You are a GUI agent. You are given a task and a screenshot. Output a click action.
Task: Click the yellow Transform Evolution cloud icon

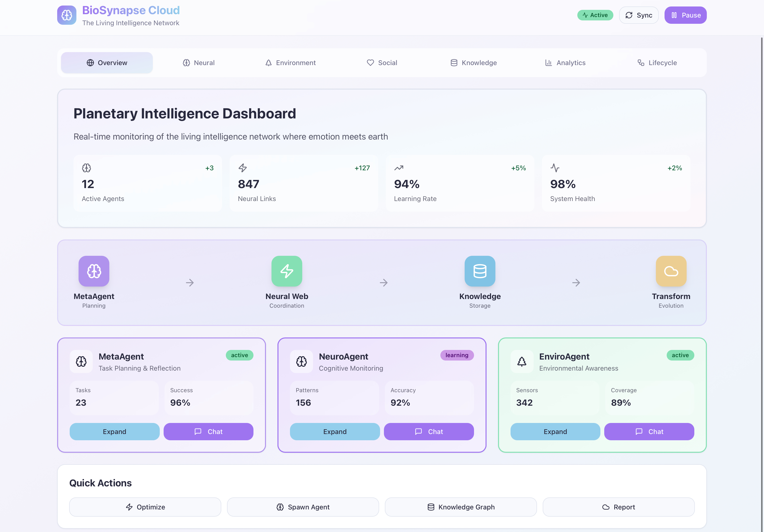671,271
